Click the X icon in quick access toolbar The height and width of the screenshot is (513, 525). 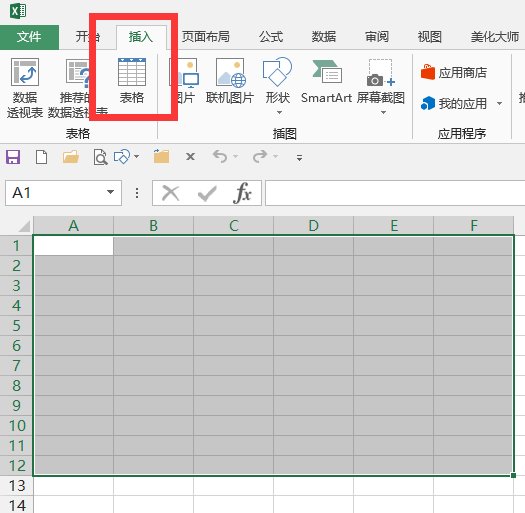pyautogui.click(x=190, y=157)
